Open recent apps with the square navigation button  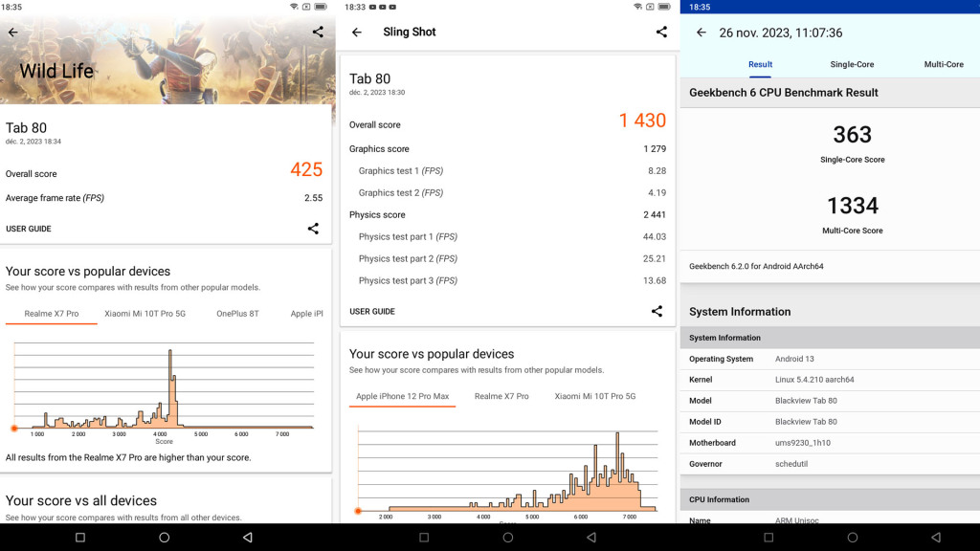(x=80, y=537)
